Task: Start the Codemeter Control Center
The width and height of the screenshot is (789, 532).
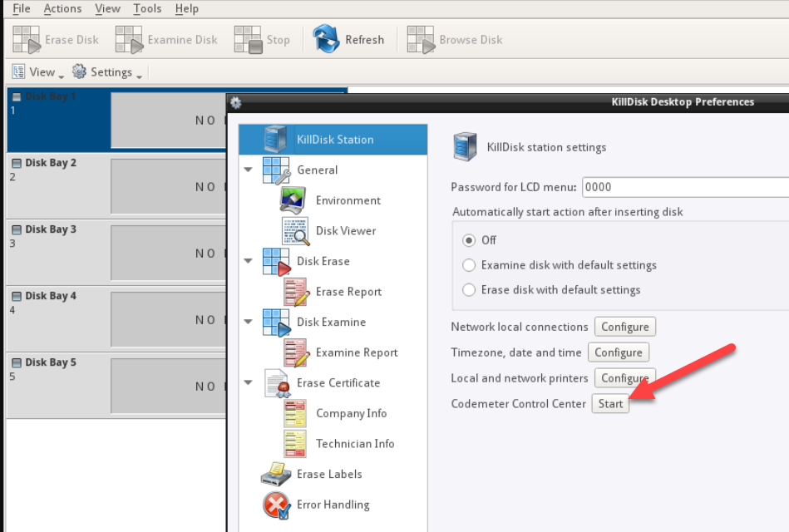Action: (x=610, y=404)
